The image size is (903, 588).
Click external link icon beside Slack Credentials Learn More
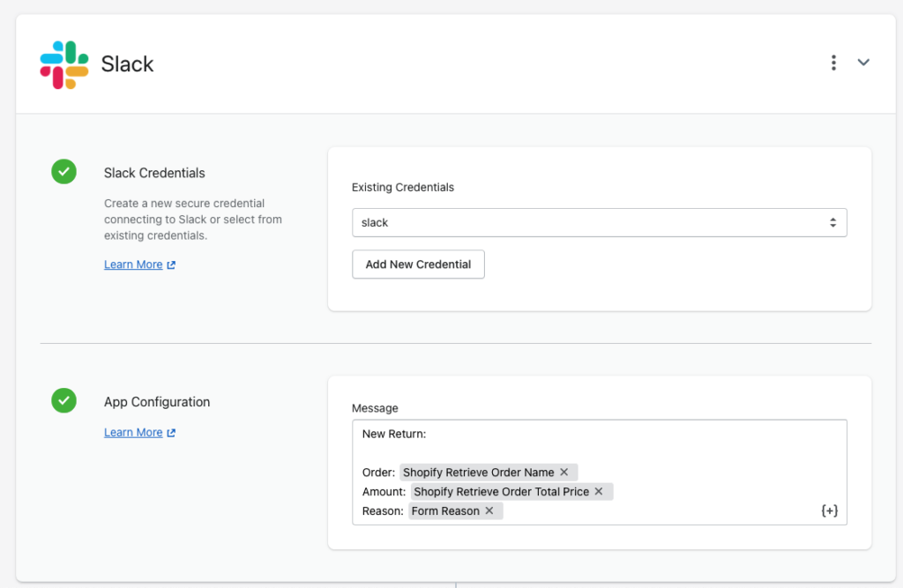[171, 265]
